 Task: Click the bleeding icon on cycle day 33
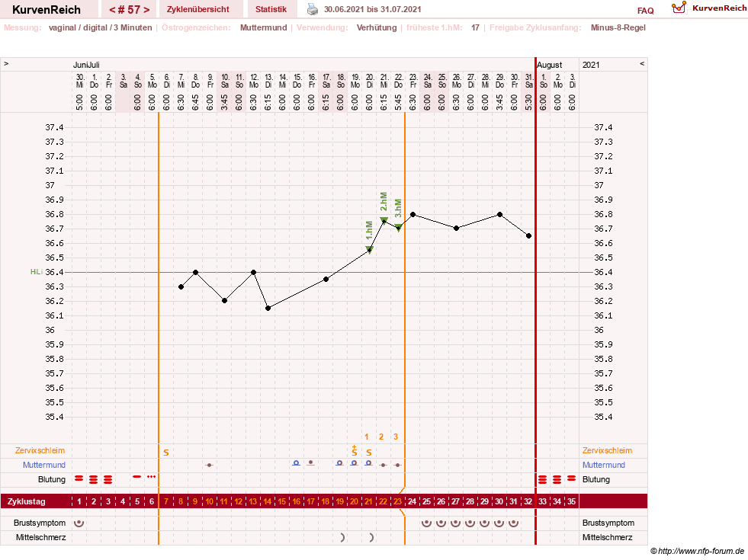point(542,479)
